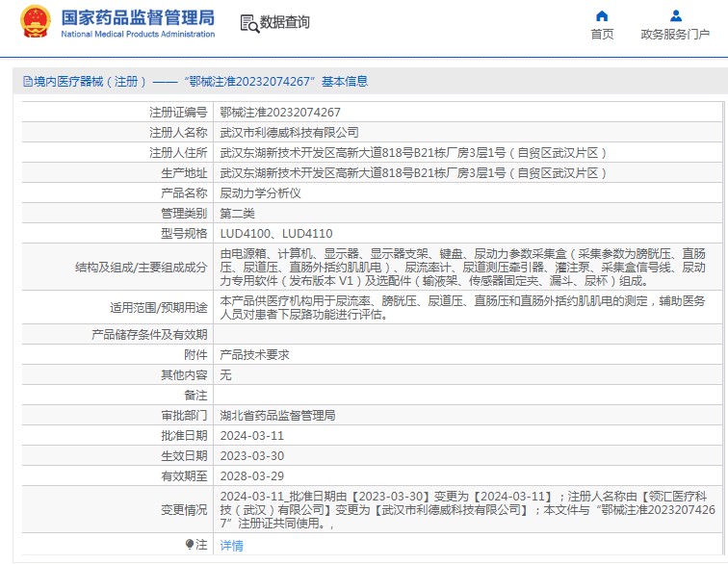Screen dimensions: 728x564
Task: Click approval department 湖北省药品监督管理局
Action: pyautogui.click(x=278, y=416)
